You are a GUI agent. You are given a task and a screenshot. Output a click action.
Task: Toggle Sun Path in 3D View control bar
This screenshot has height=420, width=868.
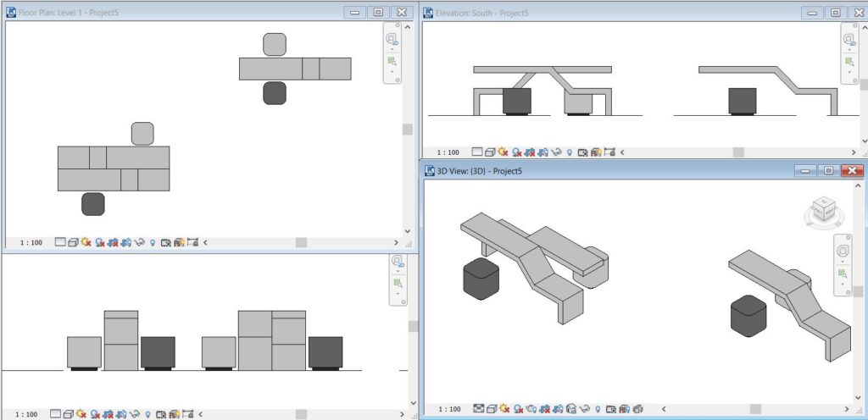(x=504, y=410)
